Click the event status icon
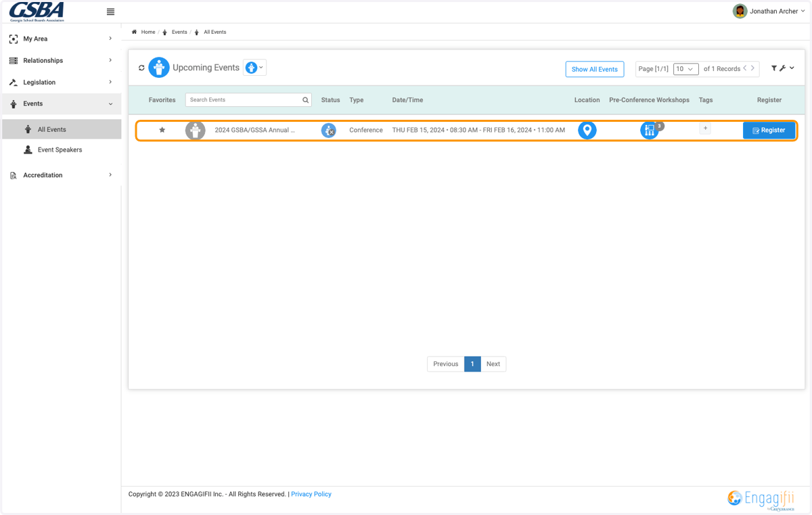812x515 pixels. point(329,131)
